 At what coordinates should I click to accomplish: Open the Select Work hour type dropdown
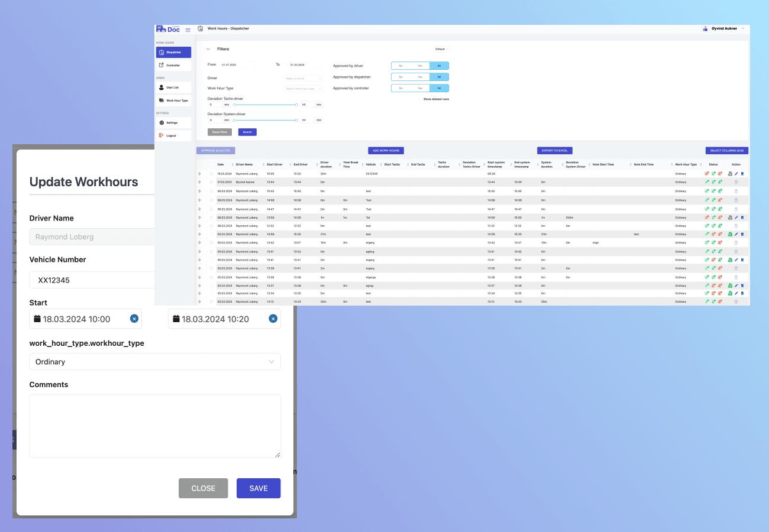pyautogui.click(x=303, y=88)
